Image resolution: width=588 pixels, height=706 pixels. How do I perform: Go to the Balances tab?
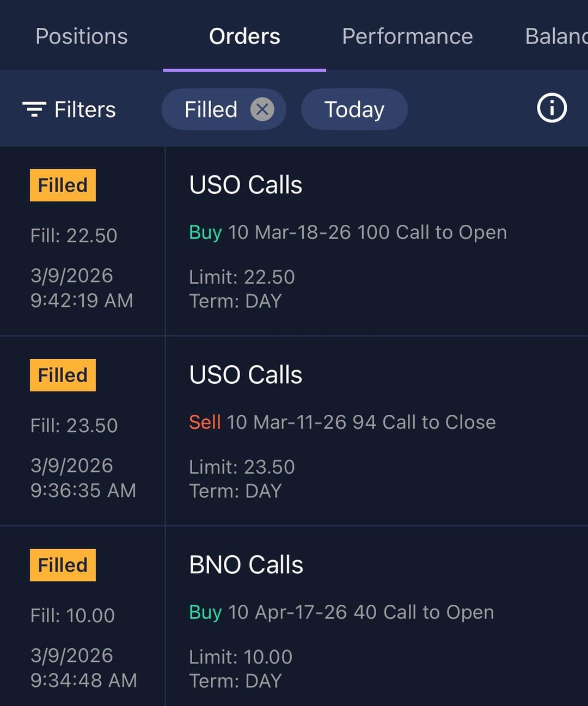556,36
